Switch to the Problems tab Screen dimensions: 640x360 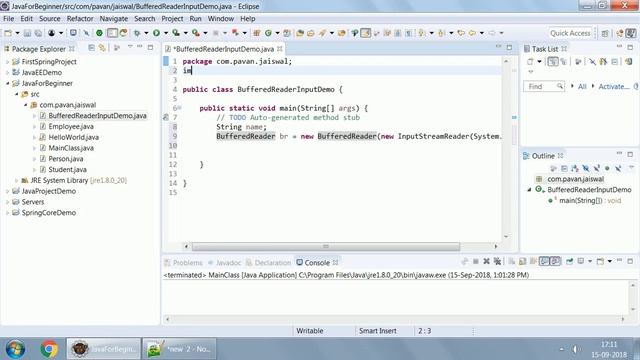click(183, 262)
